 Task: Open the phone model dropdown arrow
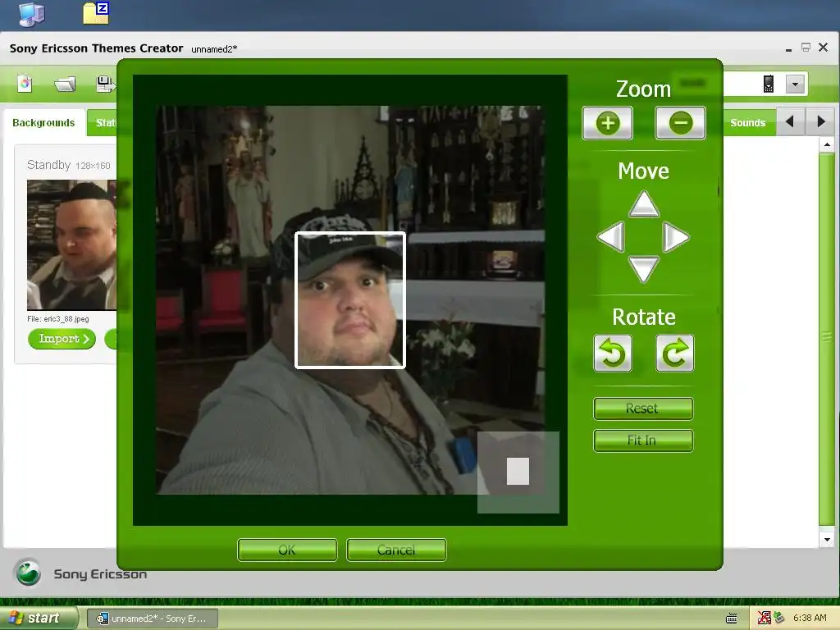point(795,84)
